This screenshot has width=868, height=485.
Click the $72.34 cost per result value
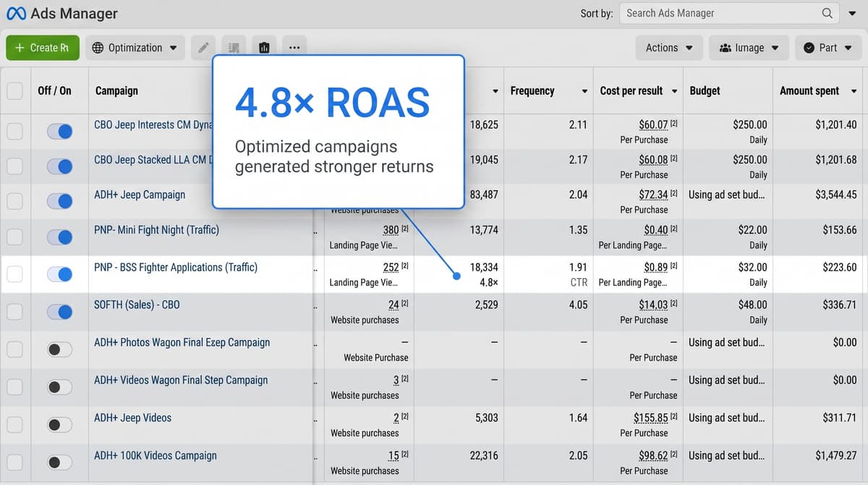click(653, 195)
